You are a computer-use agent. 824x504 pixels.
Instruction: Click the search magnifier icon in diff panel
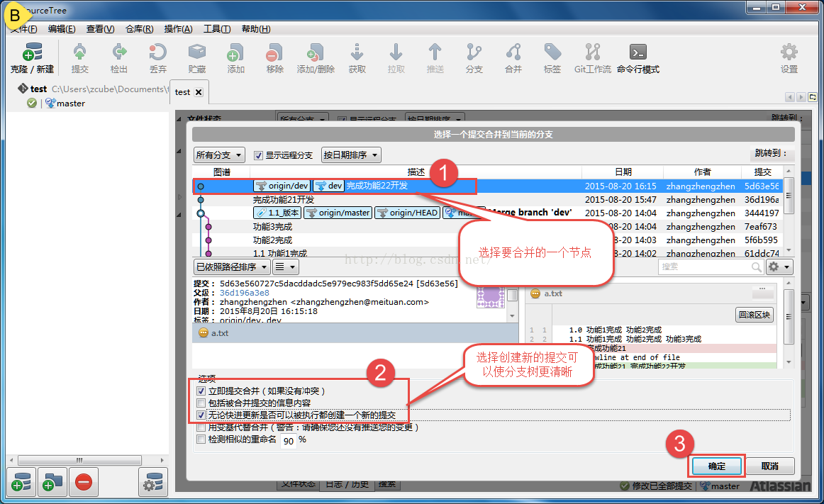coord(756,267)
